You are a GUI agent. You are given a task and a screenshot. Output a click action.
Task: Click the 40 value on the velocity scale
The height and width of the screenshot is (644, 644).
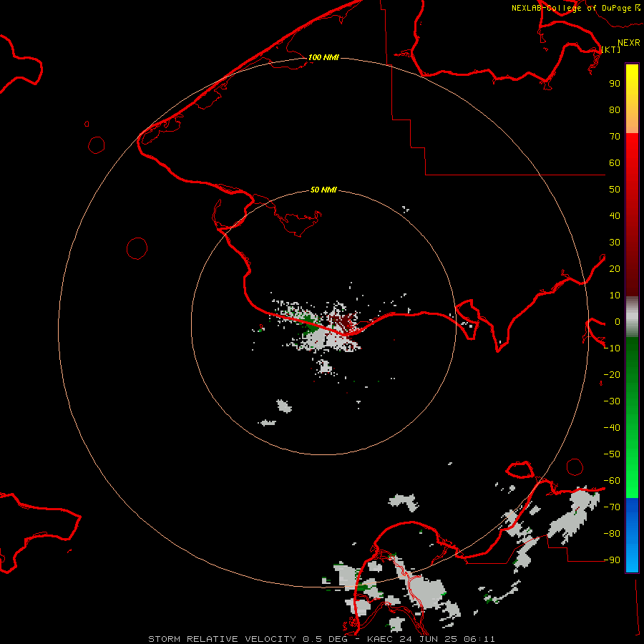click(615, 215)
